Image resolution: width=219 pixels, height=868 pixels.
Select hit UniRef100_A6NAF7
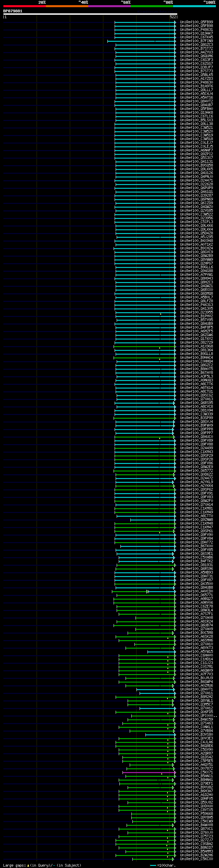[196, 150]
